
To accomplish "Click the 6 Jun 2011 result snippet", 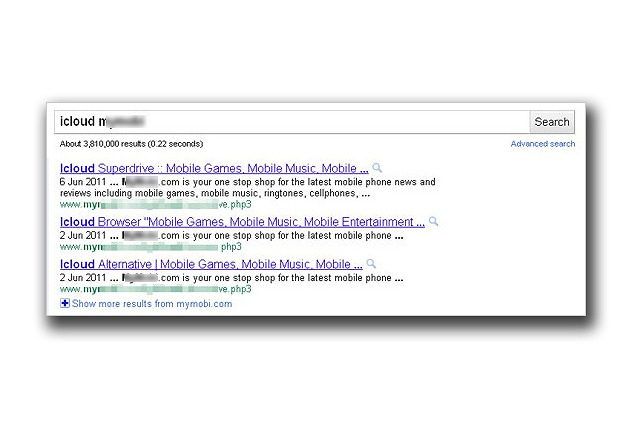I will point(247,188).
